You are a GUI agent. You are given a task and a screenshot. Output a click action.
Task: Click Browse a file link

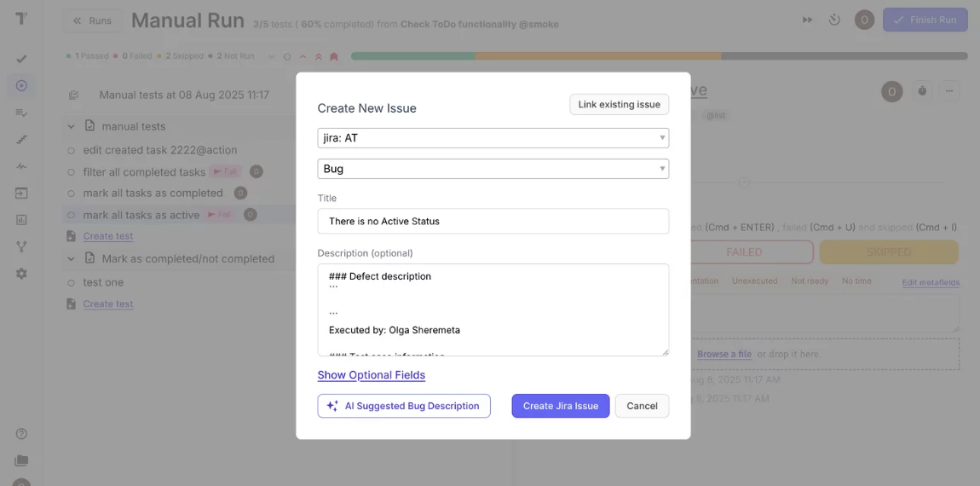(x=724, y=354)
